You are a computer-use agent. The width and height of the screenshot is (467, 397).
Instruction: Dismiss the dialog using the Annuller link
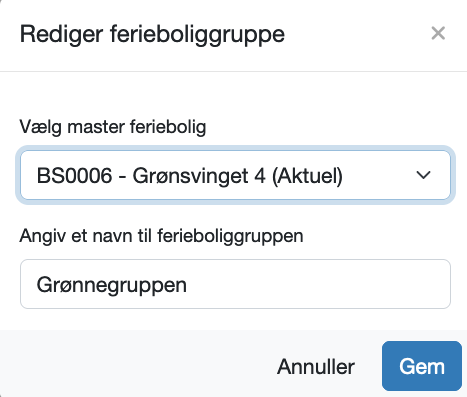point(316,367)
